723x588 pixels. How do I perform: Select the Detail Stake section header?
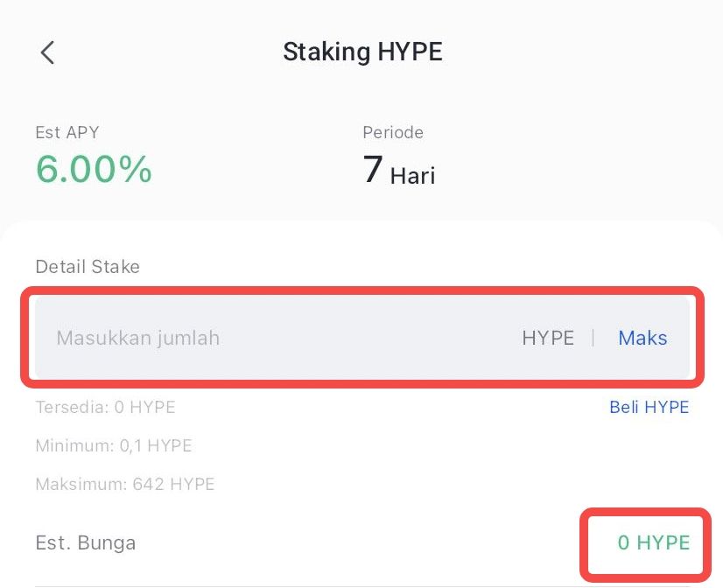click(x=87, y=267)
